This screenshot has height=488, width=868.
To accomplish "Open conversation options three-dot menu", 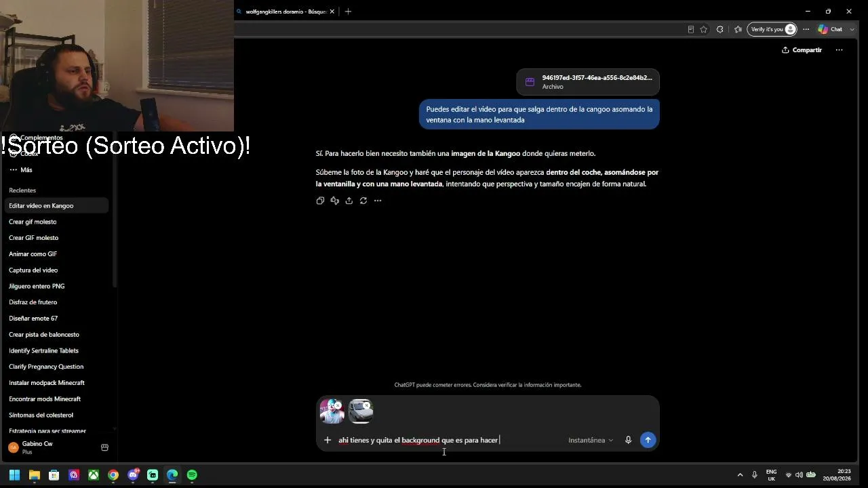I will [839, 50].
